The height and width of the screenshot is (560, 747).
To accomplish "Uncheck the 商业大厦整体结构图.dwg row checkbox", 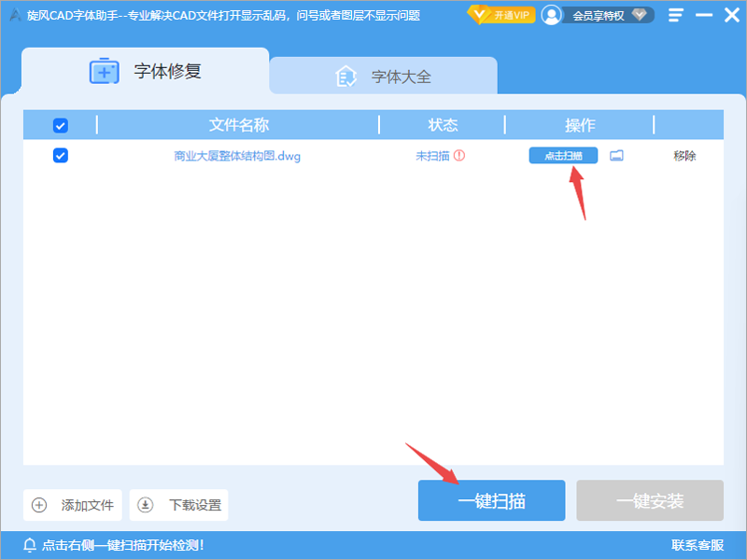I will click(x=60, y=156).
